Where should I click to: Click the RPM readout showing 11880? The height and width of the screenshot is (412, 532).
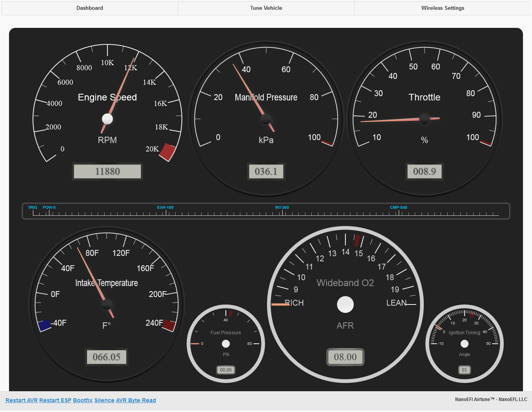pos(107,171)
